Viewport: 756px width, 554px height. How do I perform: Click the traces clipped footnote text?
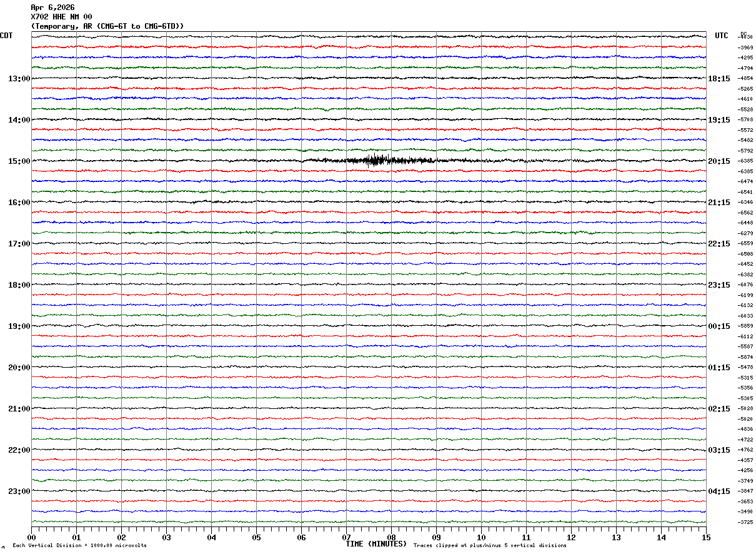tap(490, 546)
